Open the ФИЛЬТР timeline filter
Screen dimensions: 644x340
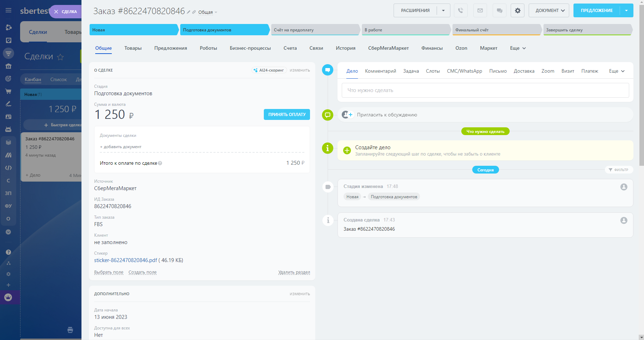(x=619, y=170)
